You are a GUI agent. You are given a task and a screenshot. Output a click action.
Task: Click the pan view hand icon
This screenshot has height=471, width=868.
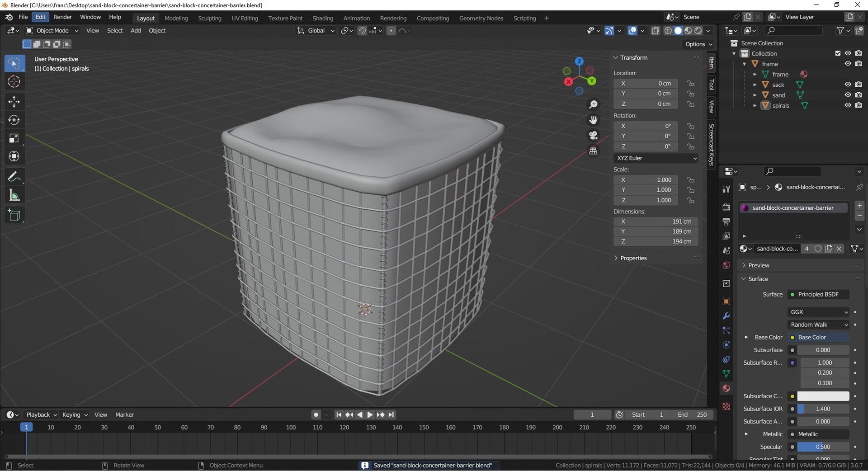tap(593, 120)
